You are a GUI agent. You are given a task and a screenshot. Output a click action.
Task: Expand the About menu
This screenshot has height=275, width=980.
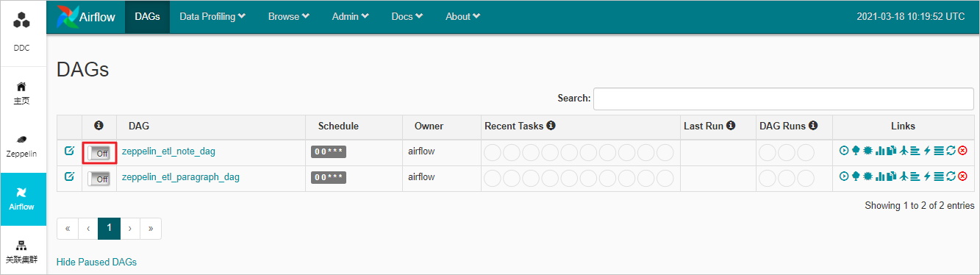pos(463,16)
